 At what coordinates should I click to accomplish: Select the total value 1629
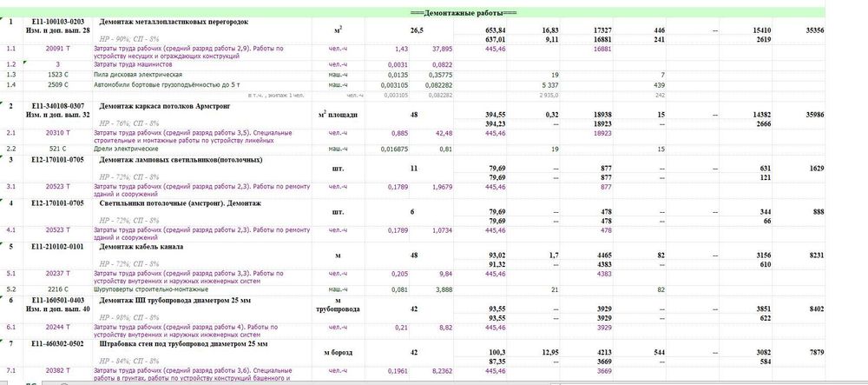coord(817,169)
